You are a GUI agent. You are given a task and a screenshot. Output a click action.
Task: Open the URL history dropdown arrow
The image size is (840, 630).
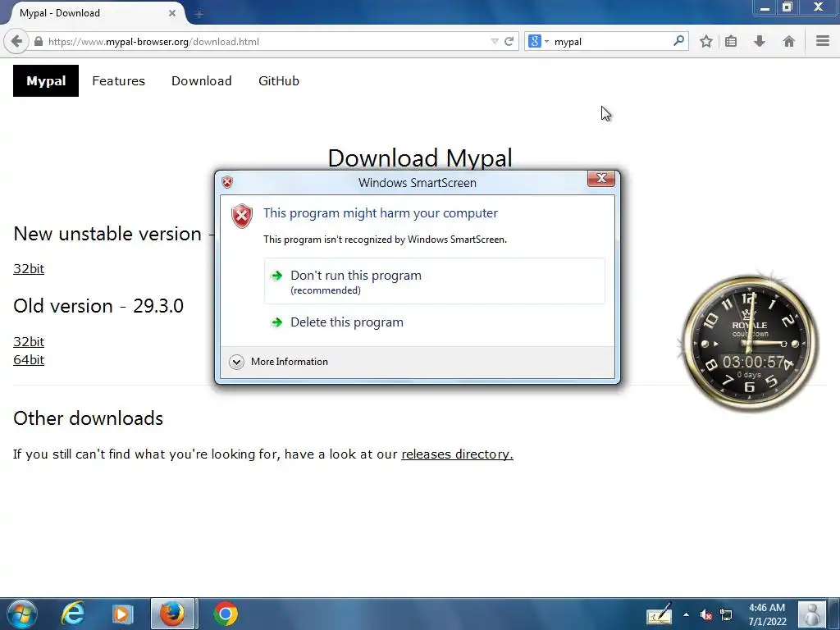(495, 41)
